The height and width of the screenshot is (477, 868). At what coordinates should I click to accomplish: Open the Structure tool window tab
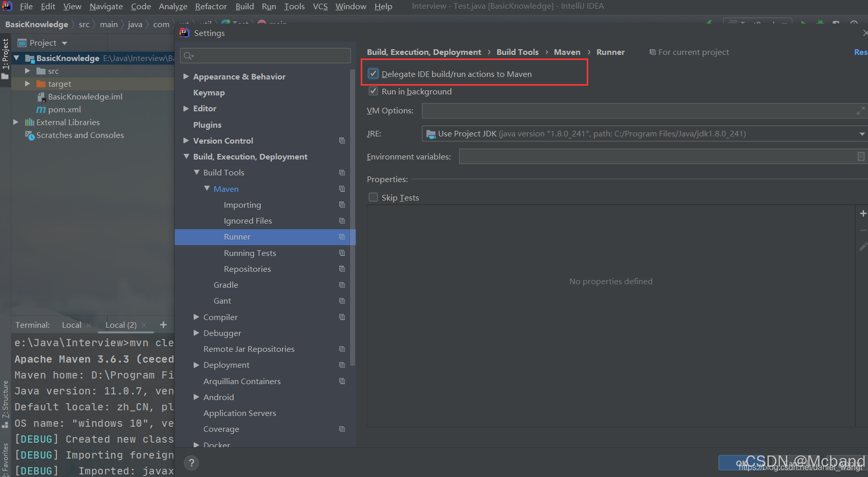pos(5,399)
